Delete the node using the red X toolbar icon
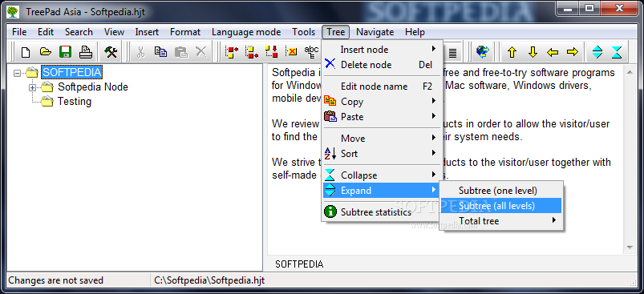Viewport: 644px width, 294px height. tap(292, 52)
